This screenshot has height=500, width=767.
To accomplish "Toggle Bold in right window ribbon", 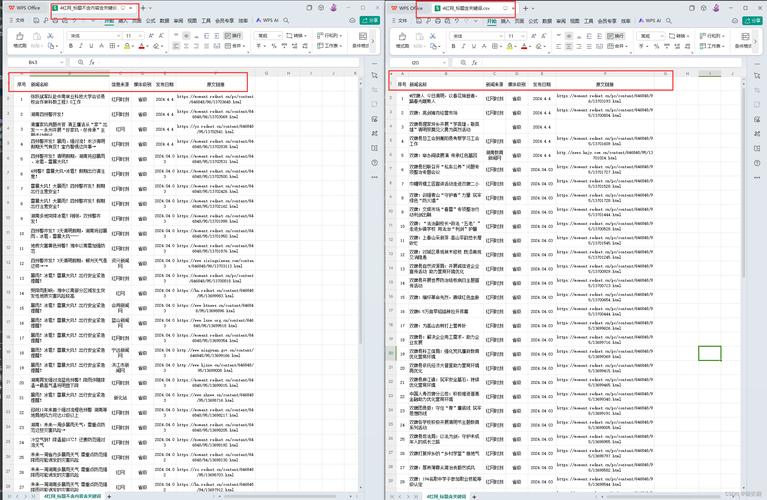I will point(453,46).
